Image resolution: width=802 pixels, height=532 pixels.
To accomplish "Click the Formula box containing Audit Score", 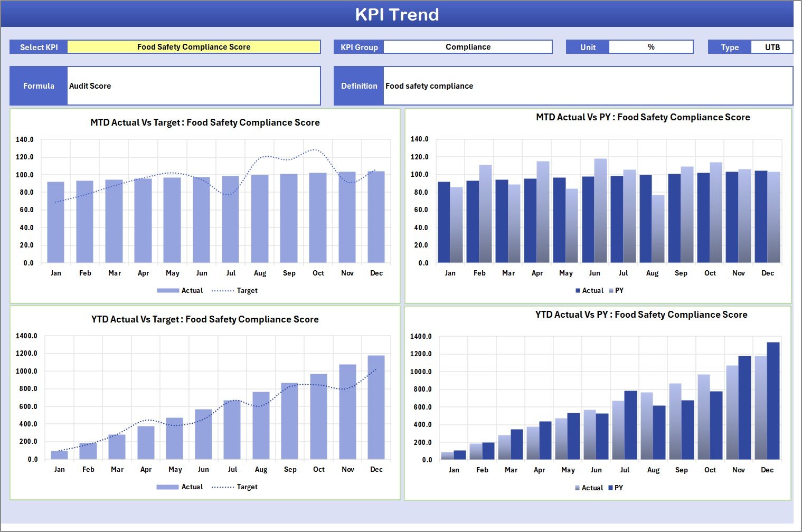I will [x=194, y=85].
